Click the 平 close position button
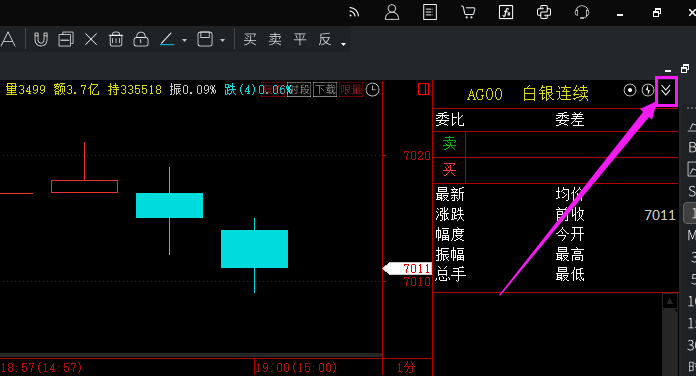The image size is (696, 376). tap(300, 40)
